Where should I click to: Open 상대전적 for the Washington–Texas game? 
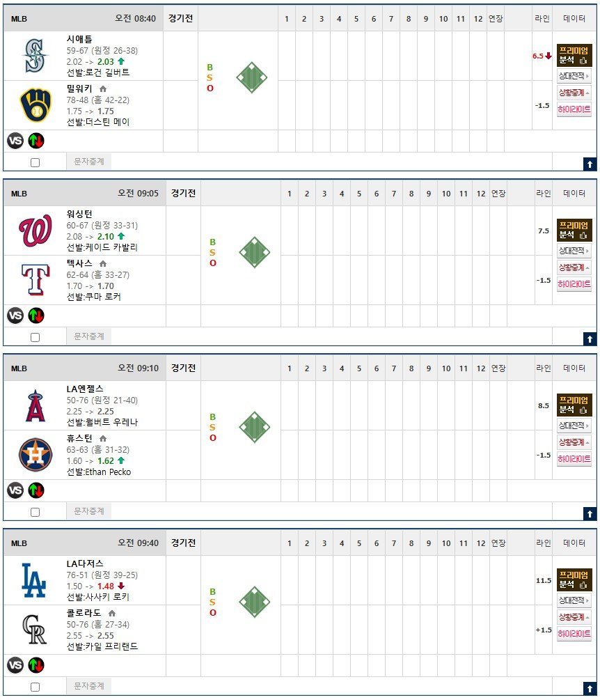point(574,251)
